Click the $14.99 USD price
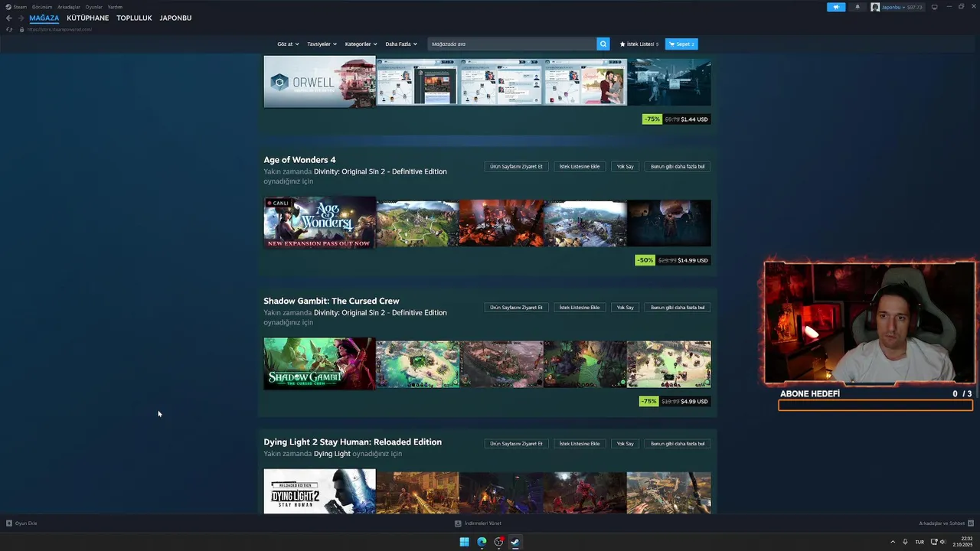Image resolution: width=980 pixels, height=551 pixels. pos(694,260)
